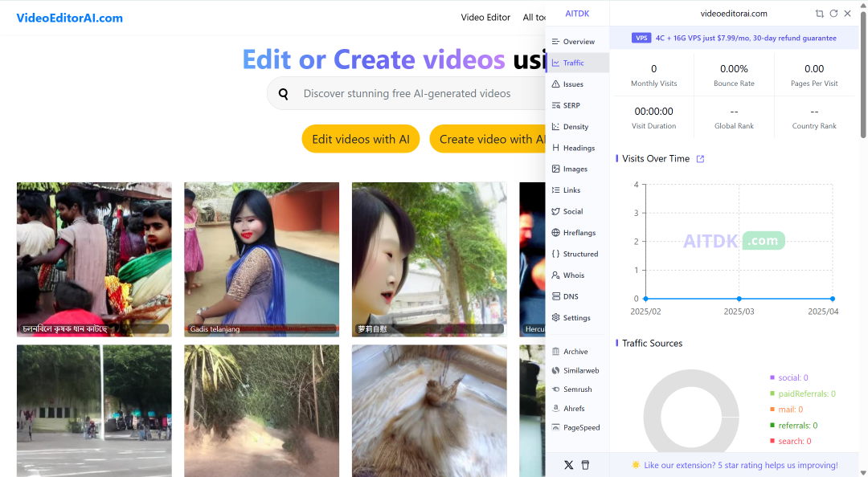The image size is (868, 477).
Task: Open the furry animal video thumbnail
Action: click(x=429, y=410)
